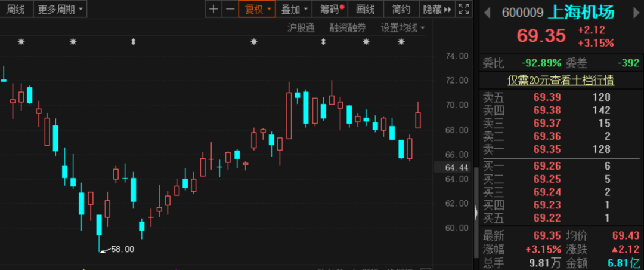Click stock code 600009
Screen dimensions: 644x270
coord(522,13)
